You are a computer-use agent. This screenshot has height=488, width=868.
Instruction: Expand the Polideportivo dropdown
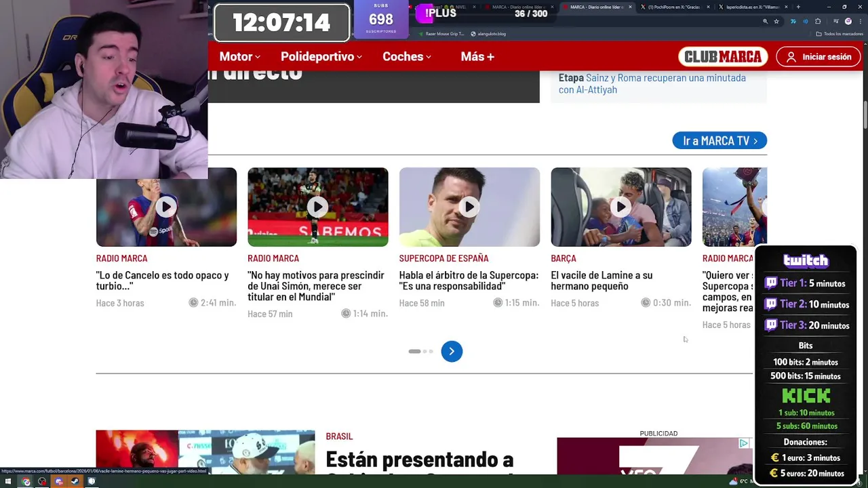click(321, 57)
